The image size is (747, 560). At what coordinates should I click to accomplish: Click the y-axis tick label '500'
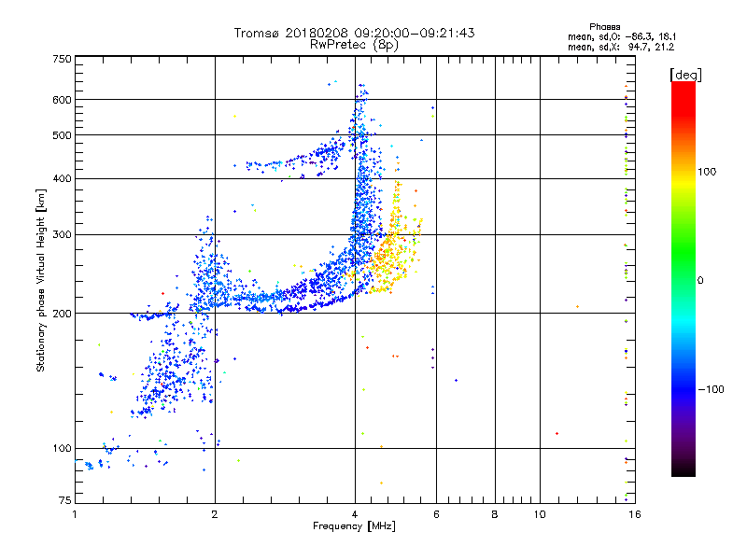click(x=62, y=135)
